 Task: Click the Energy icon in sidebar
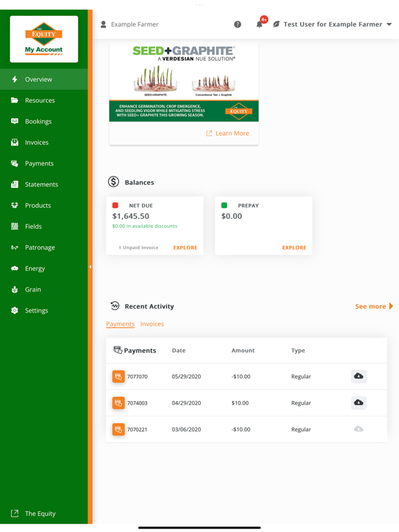15,268
